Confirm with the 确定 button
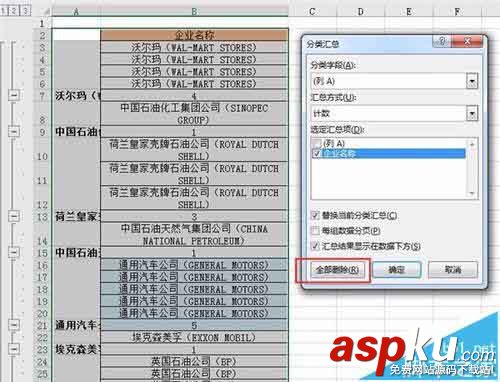The height and width of the screenshot is (382, 500). [x=397, y=269]
